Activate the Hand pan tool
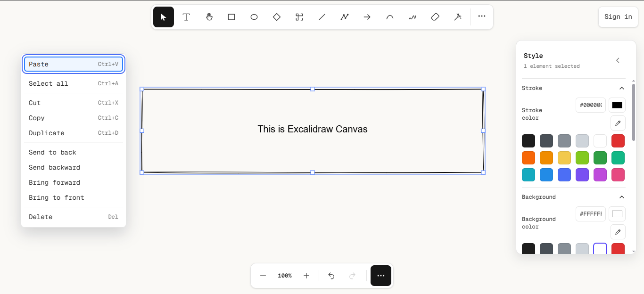 click(x=209, y=17)
